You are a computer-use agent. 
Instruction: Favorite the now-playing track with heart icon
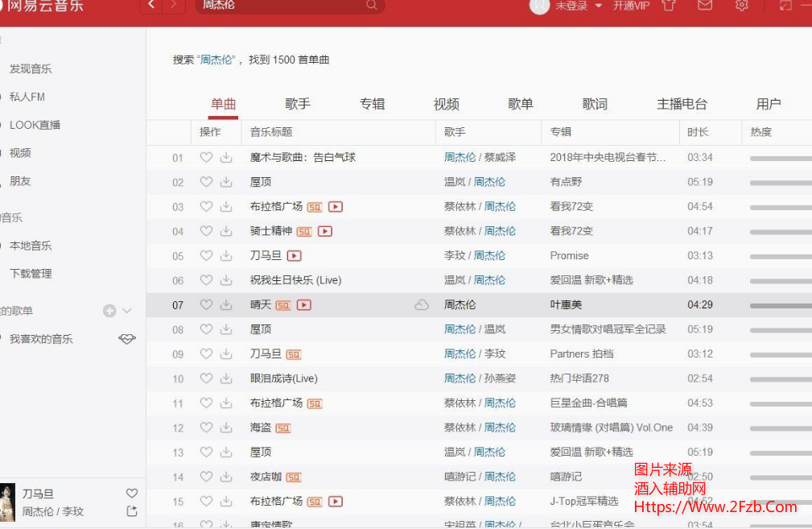132,494
